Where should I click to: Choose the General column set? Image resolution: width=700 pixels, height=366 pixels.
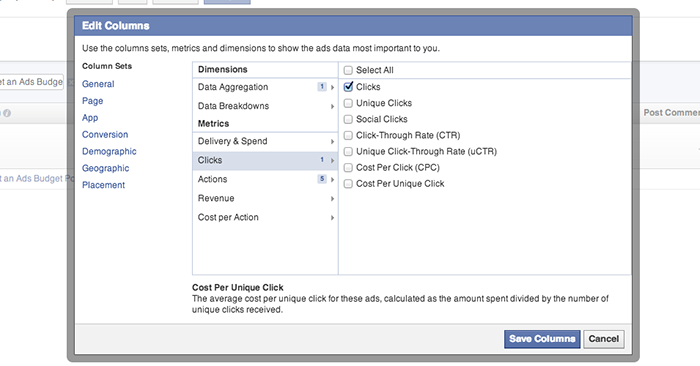coord(98,84)
